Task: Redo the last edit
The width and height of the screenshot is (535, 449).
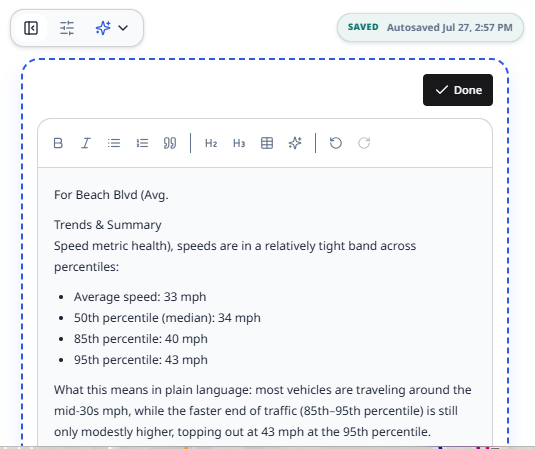Action: [x=364, y=143]
